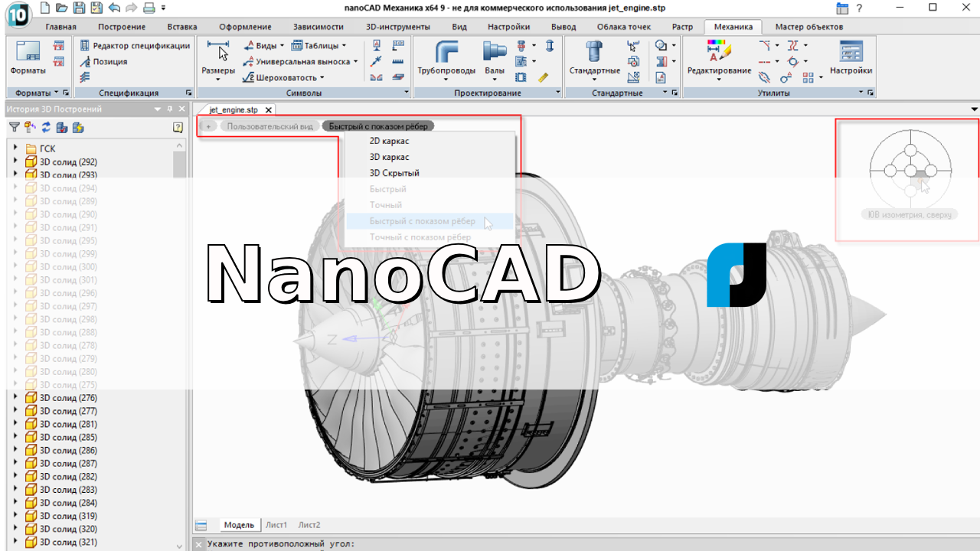Select the center circle of the view compass
980x551 pixels.
910,170
